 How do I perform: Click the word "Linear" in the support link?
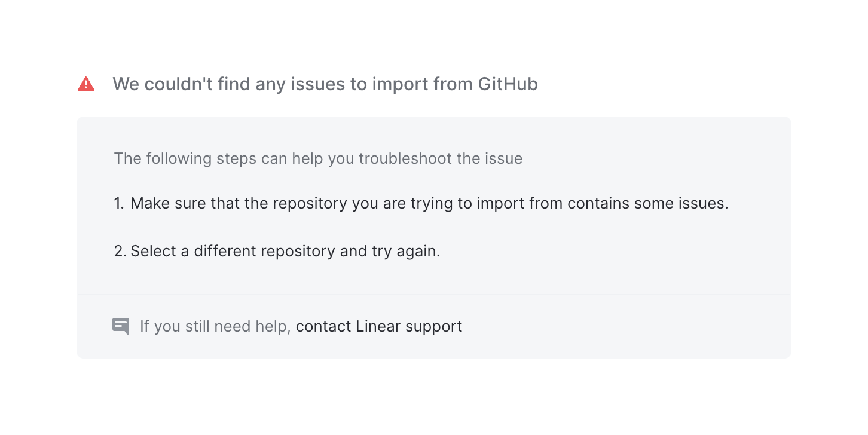(x=378, y=326)
